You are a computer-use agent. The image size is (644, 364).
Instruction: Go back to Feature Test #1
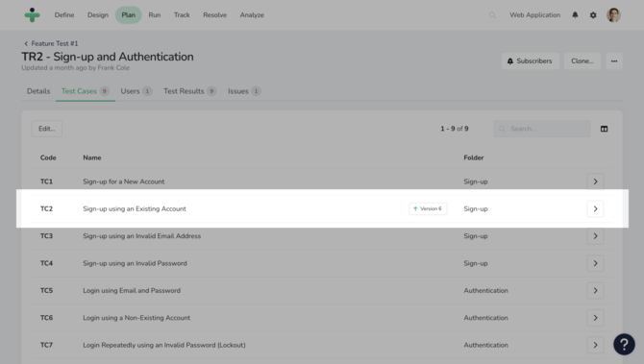[51, 43]
